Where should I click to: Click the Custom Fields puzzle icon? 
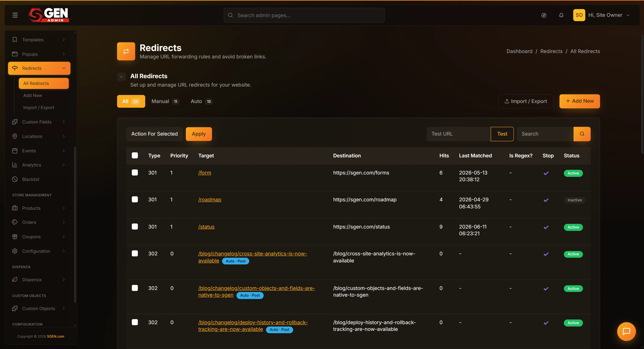[x=15, y=122]
